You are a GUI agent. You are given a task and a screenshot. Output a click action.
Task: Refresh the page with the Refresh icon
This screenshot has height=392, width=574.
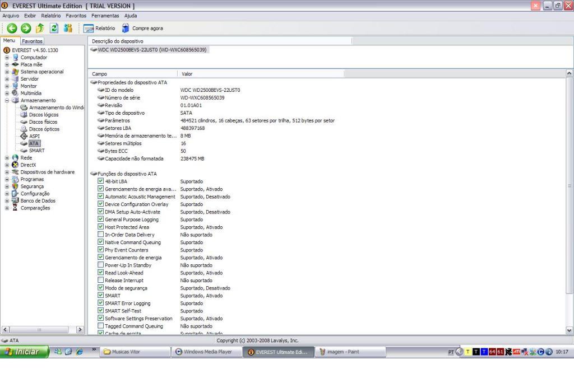(x=54, y=28)
